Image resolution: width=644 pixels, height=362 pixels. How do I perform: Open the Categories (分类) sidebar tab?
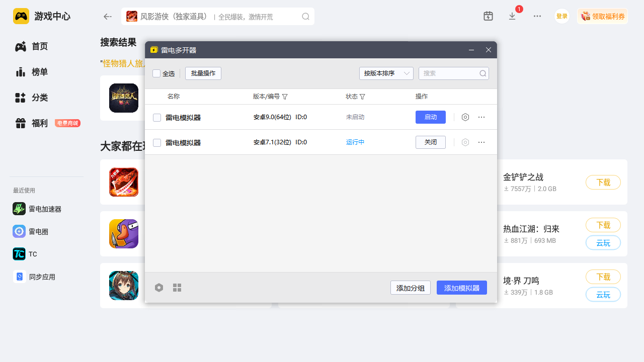coord(39,98)
